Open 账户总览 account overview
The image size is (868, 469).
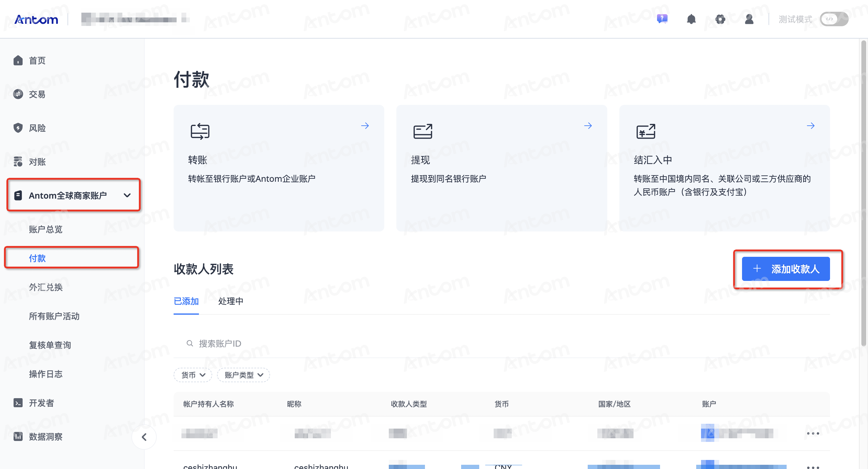46,229
